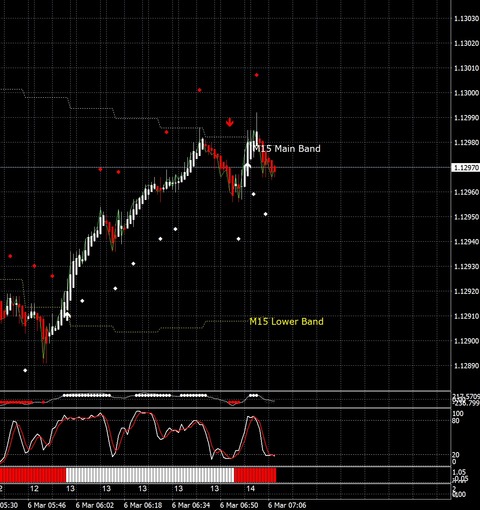Click the 6 Mar 05:46 time label
480x510 pixels.
pos(47,505)
